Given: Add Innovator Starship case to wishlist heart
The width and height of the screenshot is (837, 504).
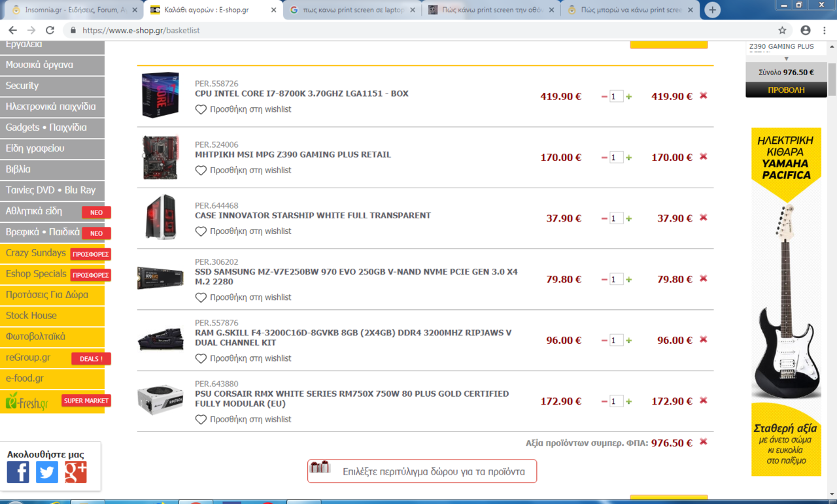Looking at the screenshot, I should pyautogui.click(x=201, y=231).
